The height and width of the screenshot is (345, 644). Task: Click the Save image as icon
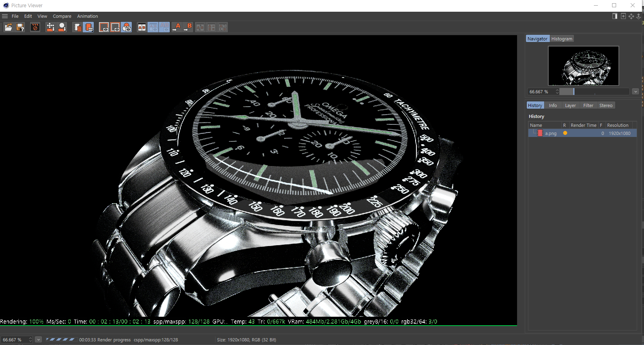(20, 27)
